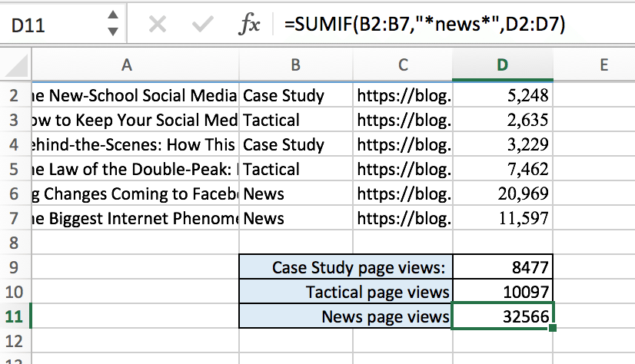Click the https://blog. link in row 4

pyautogui.click(x=403, y=144)
